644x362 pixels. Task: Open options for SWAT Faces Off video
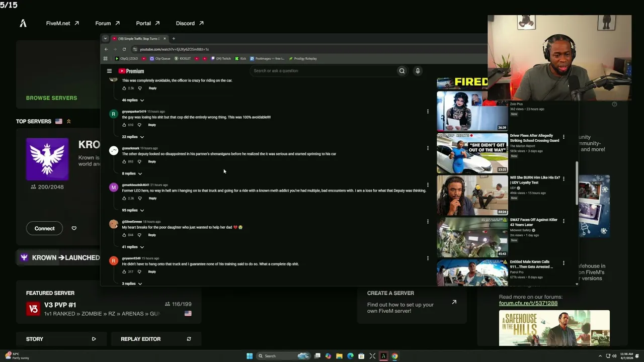tap(563, 221)
